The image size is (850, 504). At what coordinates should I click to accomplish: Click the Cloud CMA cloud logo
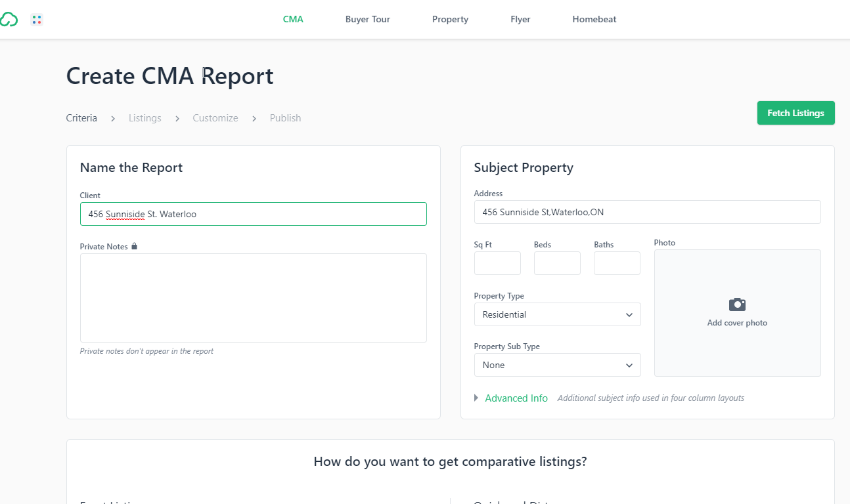[x=10, y=19]
